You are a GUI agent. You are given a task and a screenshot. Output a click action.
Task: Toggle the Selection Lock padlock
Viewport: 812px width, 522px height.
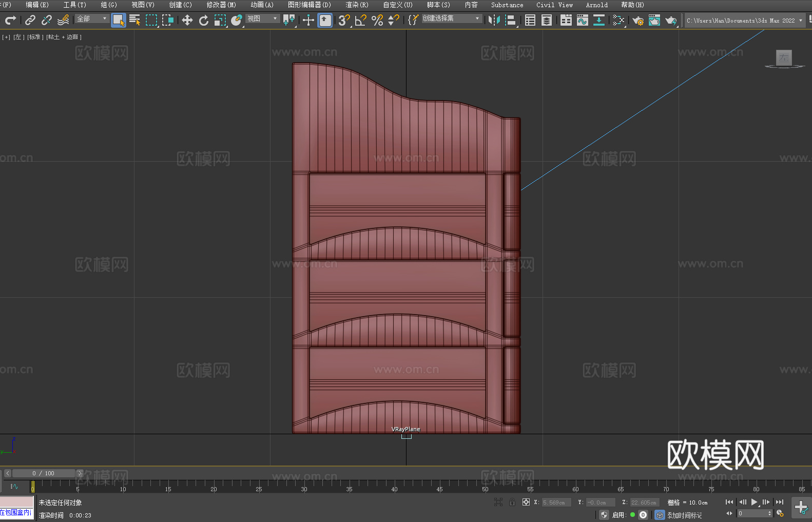[512, 502]
